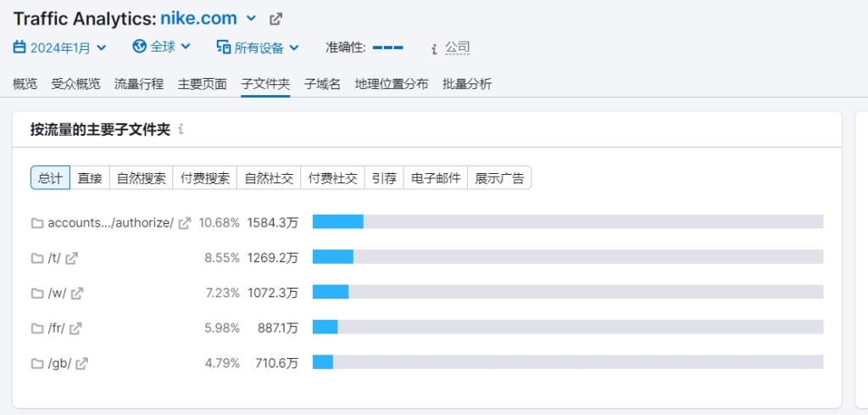Switch to the 主要页面 tab

coord(202,84)
